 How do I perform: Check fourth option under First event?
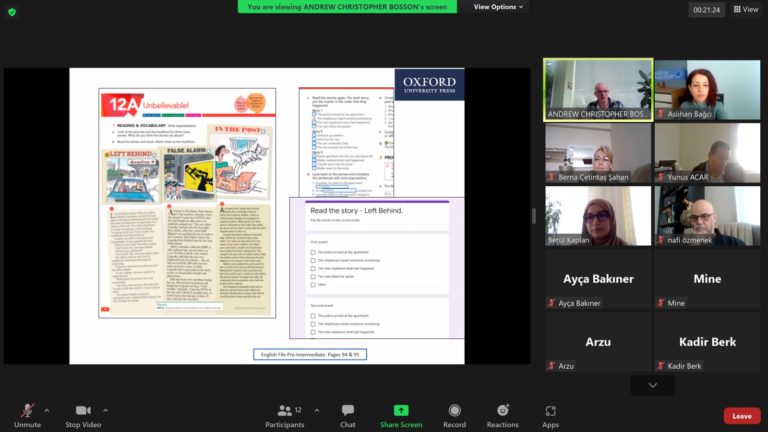tap(313, 277)
